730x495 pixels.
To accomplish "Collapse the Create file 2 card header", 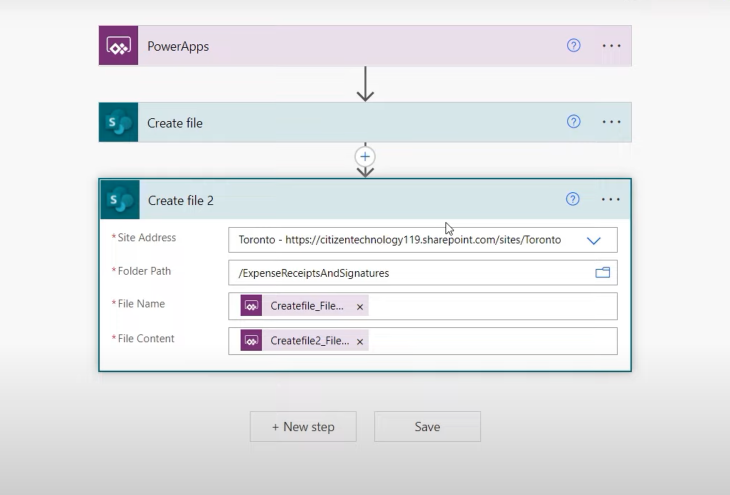I will coord(365,199).
